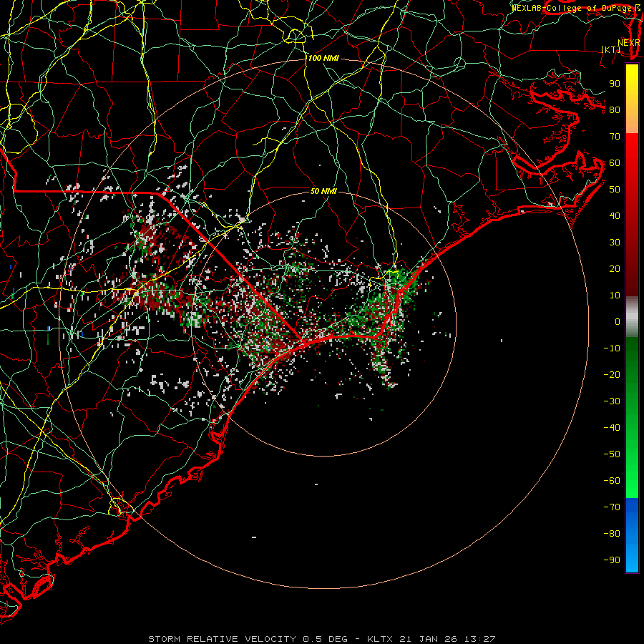Image resolution: width=644 pixels, height=644 pixels.
Task: Click the 50 NMI range ring label
Action: click(x=323, y=191)
